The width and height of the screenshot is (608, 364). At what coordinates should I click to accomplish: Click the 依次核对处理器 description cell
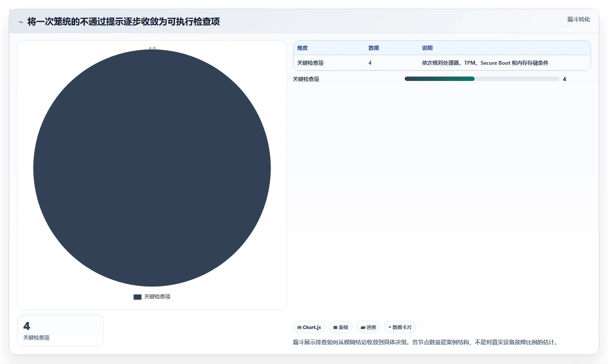485,63
